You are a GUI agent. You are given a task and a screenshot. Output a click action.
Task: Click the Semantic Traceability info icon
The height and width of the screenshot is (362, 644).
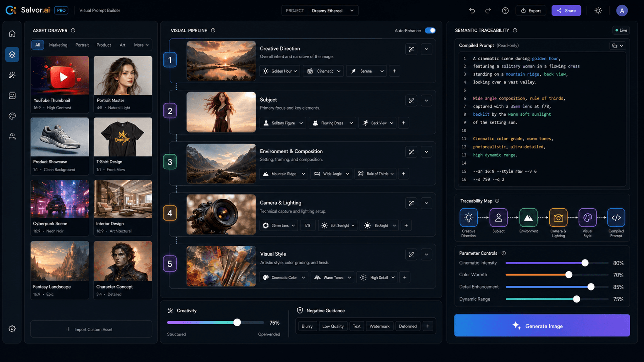pos(515,30)
